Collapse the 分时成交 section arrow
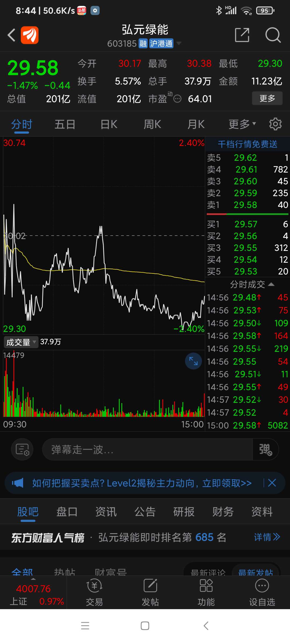This screenshot has width=290, height=644. [271, 284]
